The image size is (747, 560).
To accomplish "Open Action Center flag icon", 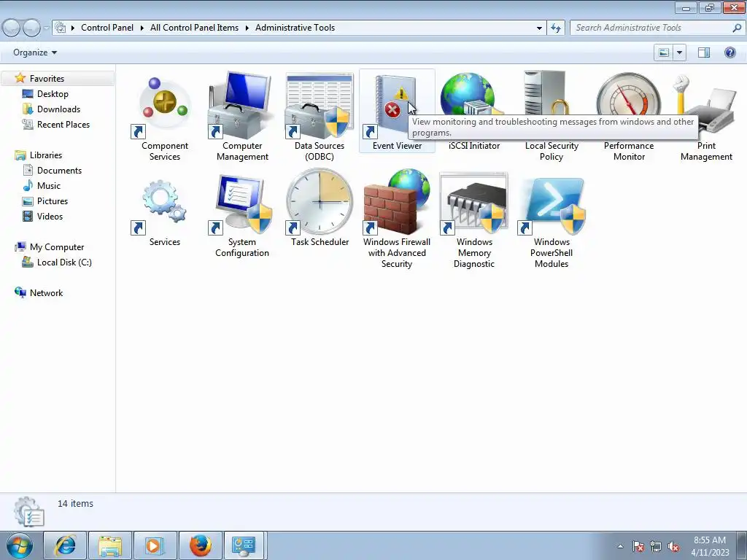I will point(638,546).
